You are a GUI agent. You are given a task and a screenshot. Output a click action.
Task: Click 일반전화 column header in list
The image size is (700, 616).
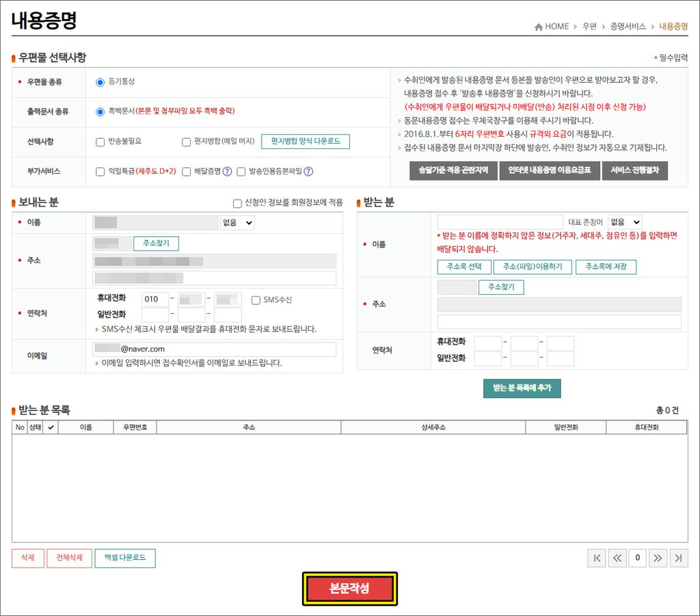565,427
